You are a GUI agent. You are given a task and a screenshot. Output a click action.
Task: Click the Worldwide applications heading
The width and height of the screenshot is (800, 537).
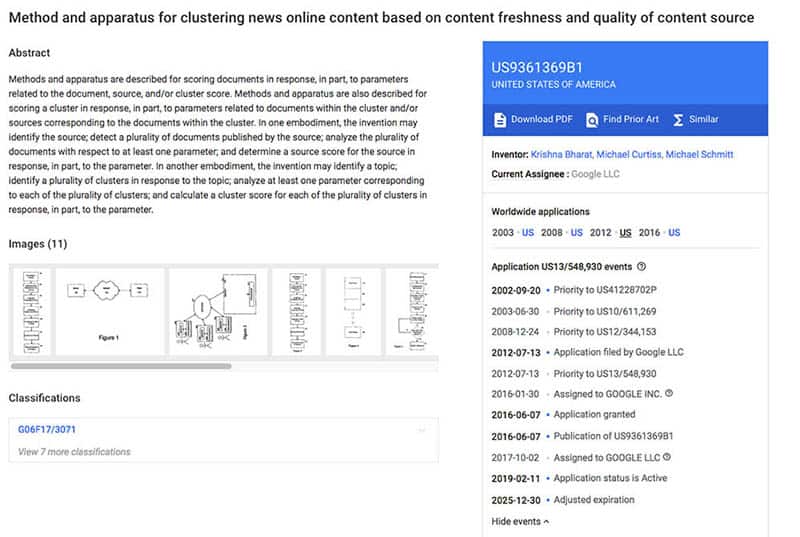click(540, 212)
